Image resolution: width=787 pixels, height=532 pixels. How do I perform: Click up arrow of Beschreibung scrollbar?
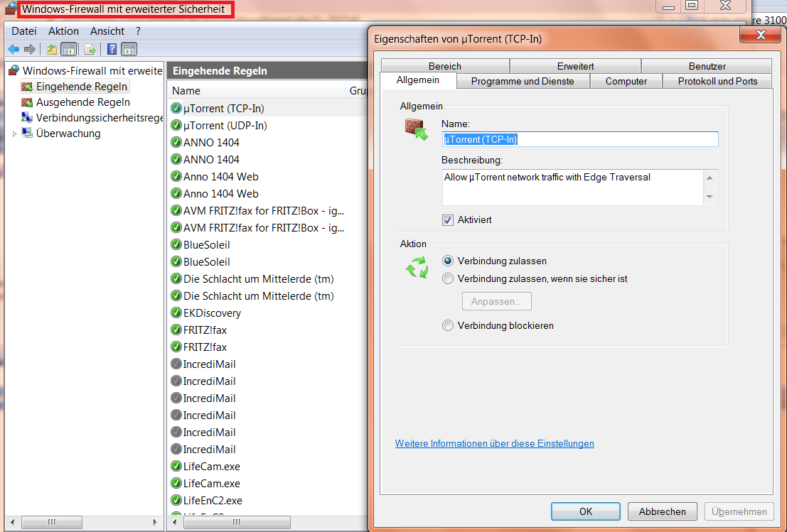(x=710, y=178)
